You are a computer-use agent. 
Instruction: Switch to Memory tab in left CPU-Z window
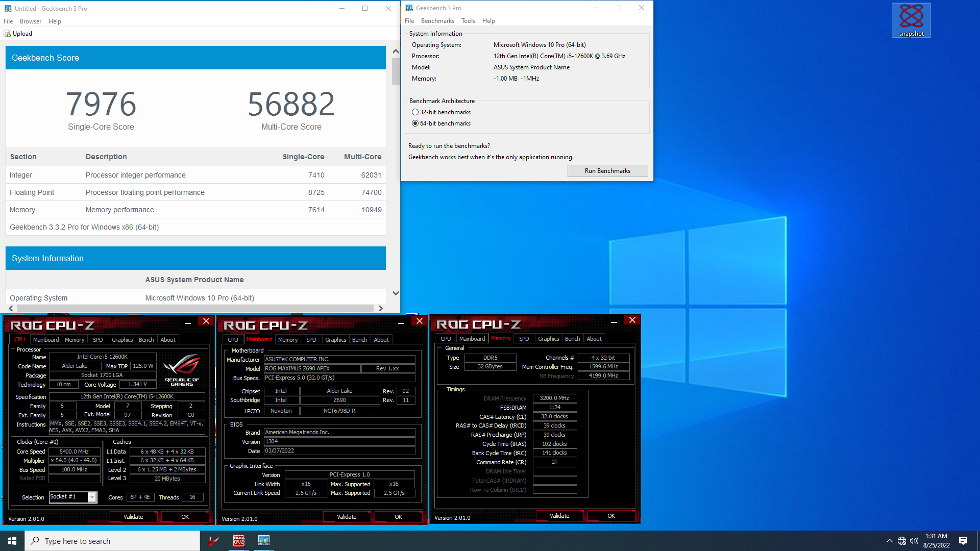(75, 340)
